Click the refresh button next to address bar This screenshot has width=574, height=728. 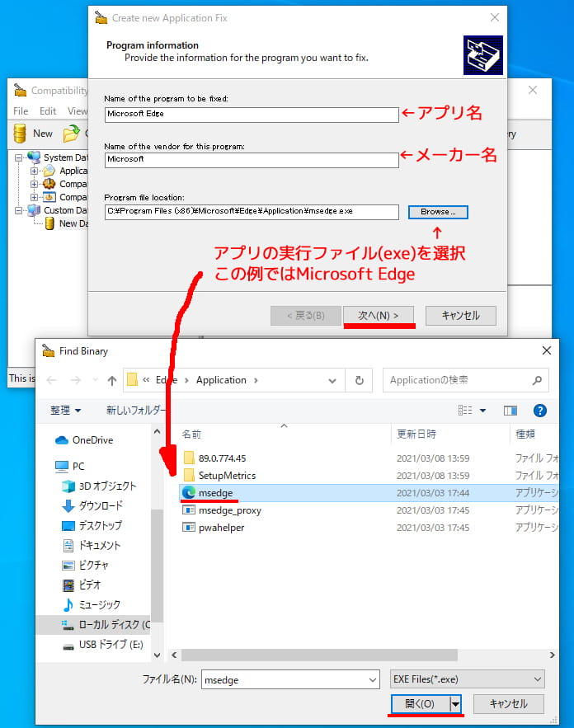pos(359,381)
